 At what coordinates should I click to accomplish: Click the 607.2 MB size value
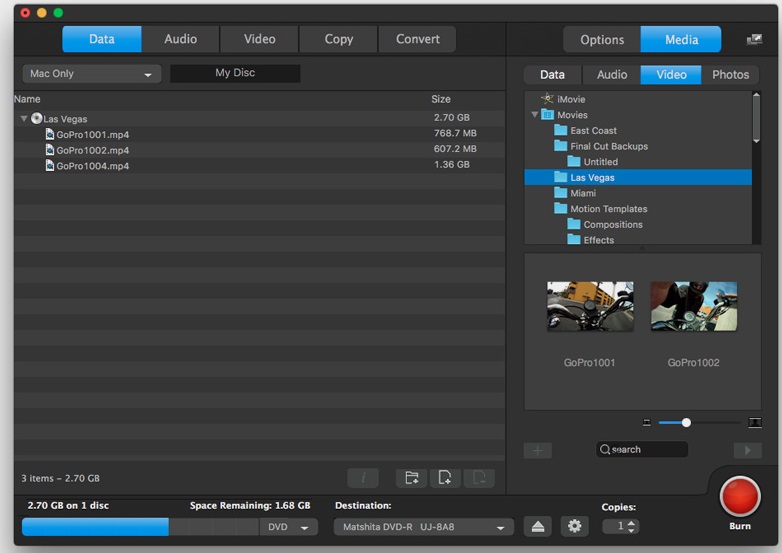pyautogui.click(x=455, y=149)
